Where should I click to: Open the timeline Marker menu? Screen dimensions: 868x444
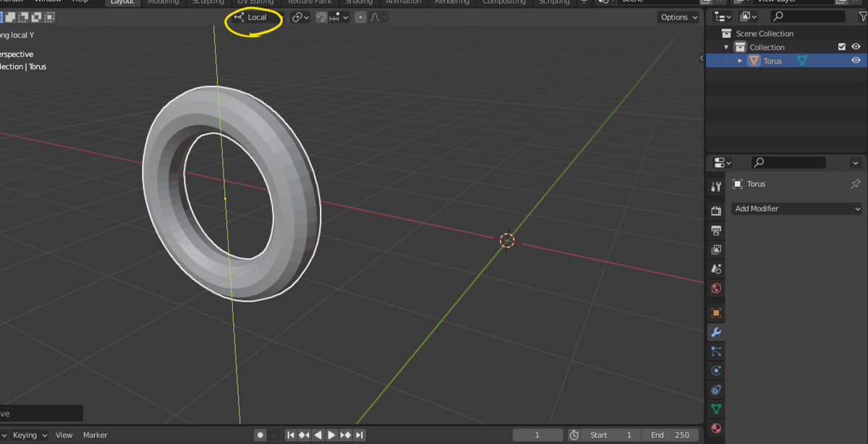coord(95,435)
